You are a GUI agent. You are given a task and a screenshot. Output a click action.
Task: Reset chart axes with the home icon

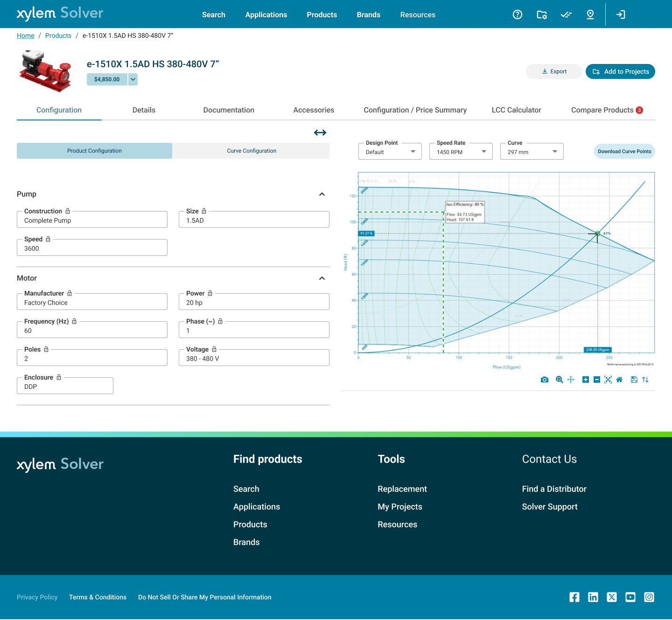point(619,380)
